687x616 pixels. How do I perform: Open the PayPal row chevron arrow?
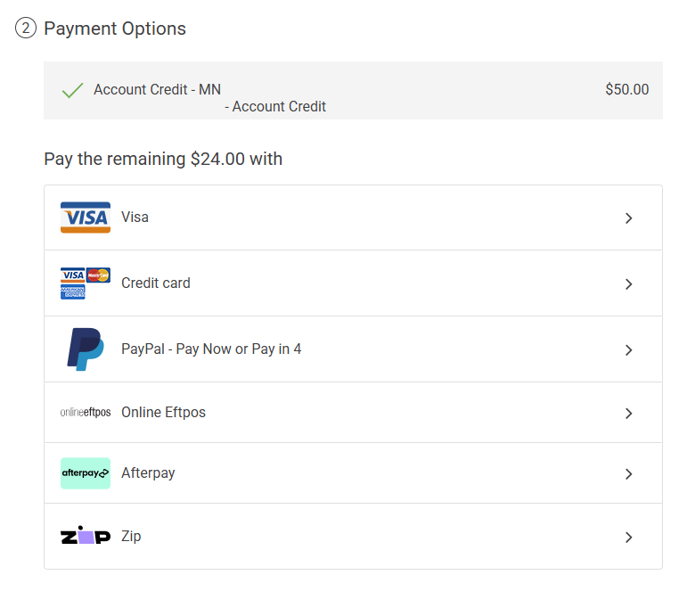click(x=628, y=350)
